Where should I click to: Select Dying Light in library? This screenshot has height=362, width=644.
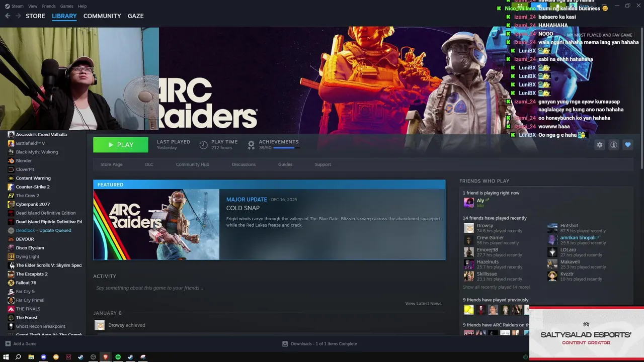click(x=27, y=256)
